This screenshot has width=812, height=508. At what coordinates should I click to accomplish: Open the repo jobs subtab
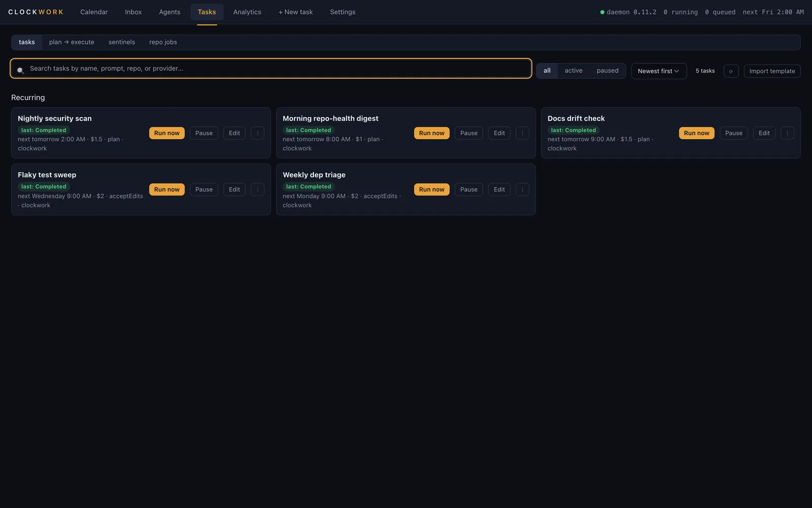pos(163,42)
